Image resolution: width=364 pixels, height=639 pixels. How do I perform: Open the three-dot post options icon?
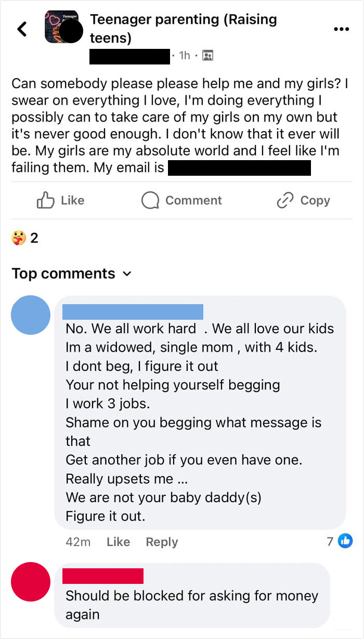point(341,30)
